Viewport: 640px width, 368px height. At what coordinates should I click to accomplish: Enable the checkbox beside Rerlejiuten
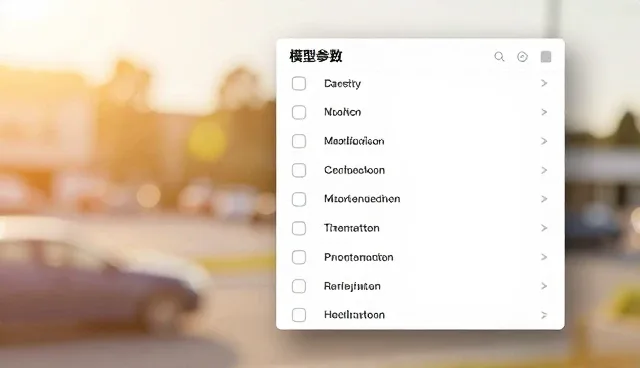point(299,286)
